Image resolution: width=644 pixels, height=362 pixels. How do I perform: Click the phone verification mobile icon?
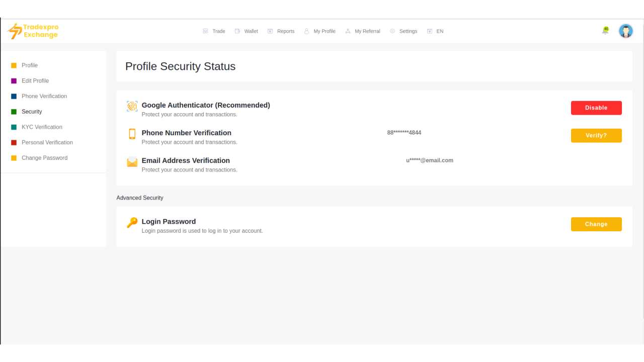point(132,134)
